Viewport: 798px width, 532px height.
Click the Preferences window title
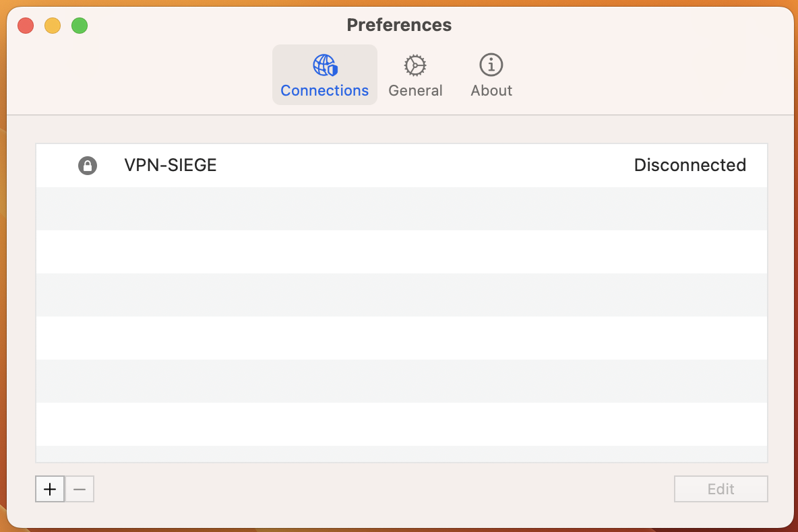(399, 26)
